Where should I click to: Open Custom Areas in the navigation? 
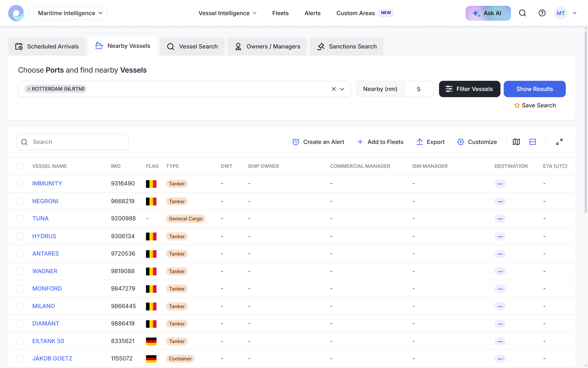point(355,13)
